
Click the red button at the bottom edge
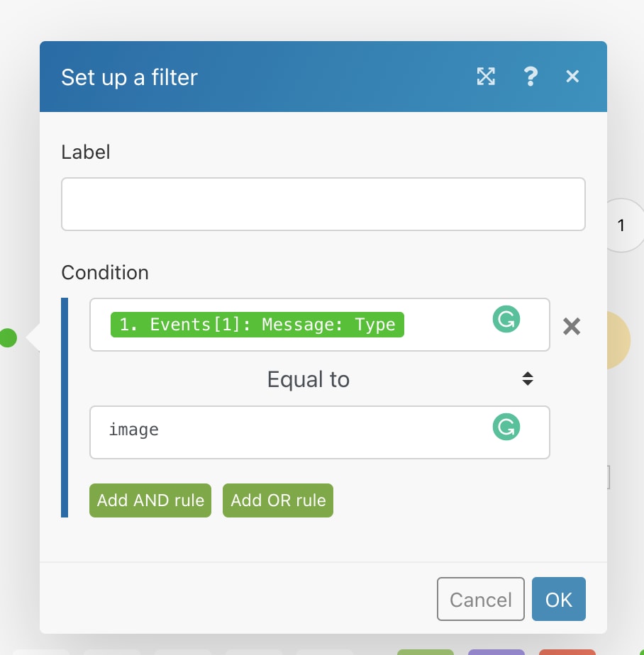coord(567,652)
